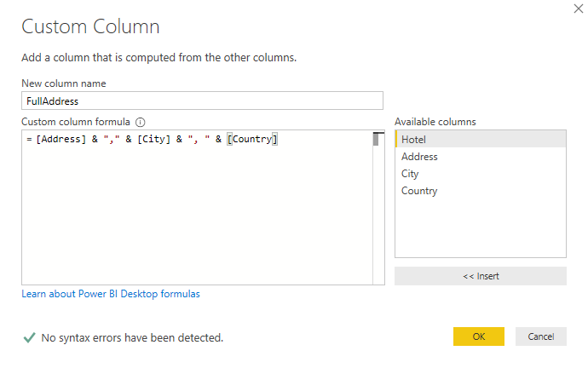Image resolution: width=588 pixels, height=368 pixels.
Task: Select Hotel in Available columns
Action: (481, 139)
